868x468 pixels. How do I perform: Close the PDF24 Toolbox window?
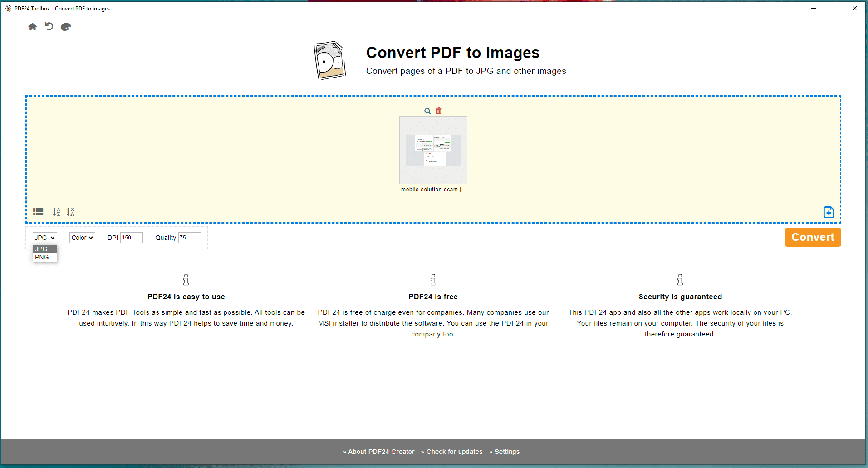point(855,8)
